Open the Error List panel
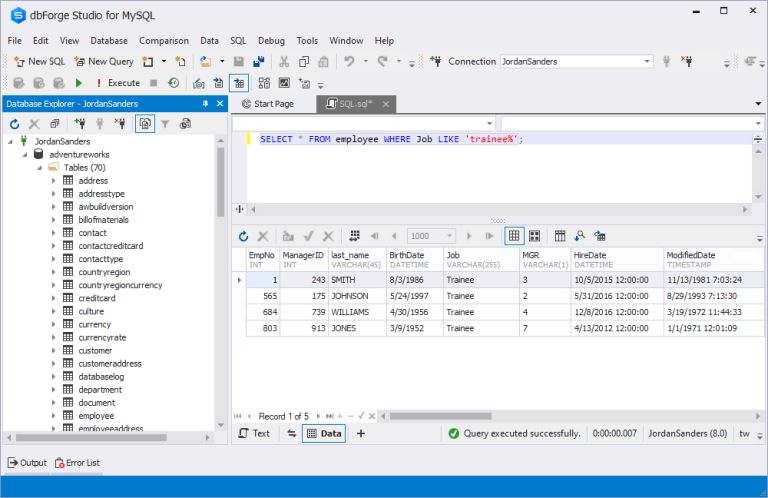This screenshot has height=498, width=768. 77,463
